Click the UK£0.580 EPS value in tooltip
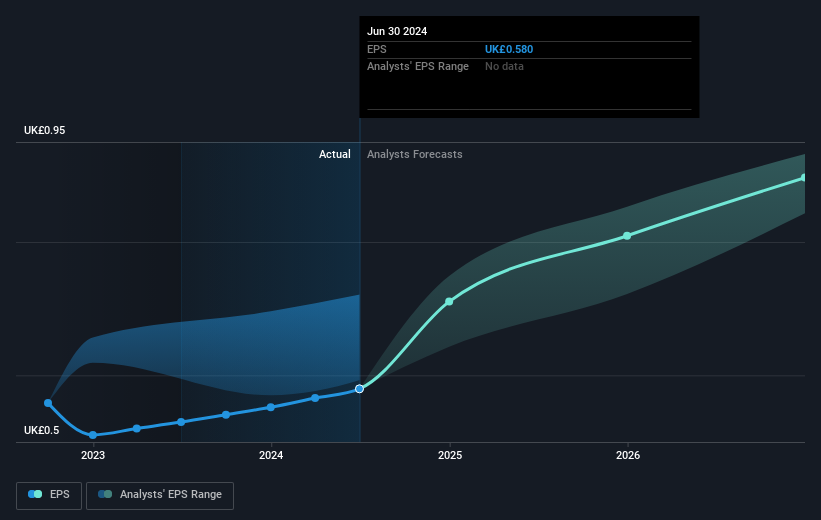Screen dimensions: 821x520 pyautogui.click(x=509, y=49)
